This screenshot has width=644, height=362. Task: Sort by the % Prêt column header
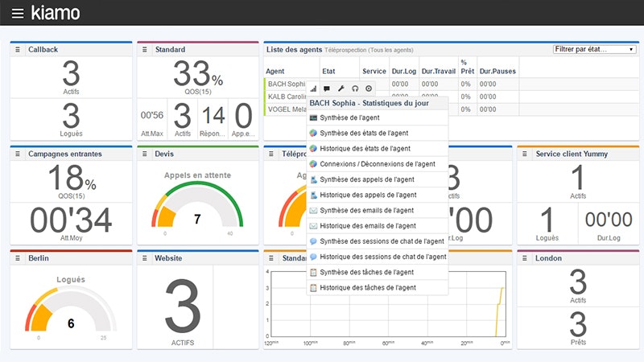pos(468,67)
